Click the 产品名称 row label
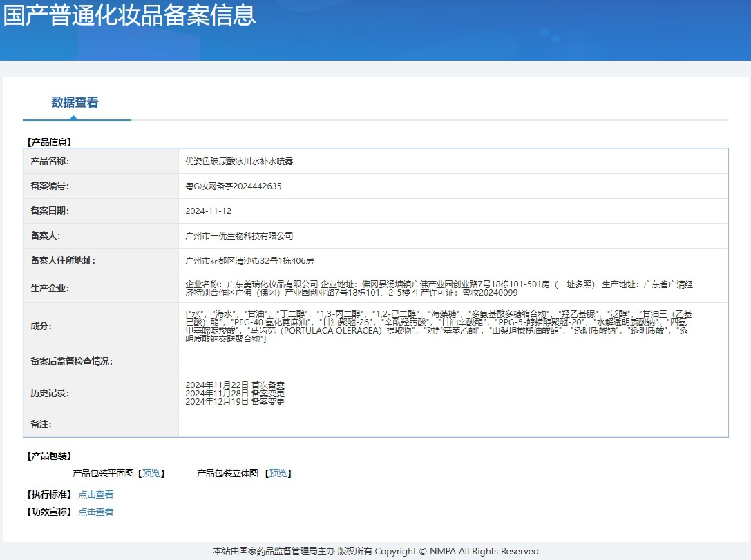 50,162
